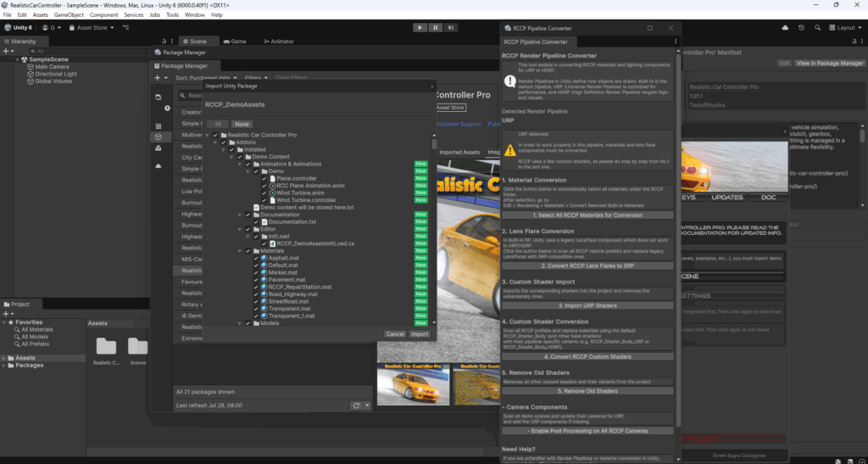The height and width of the screenshot is (464, 868).
Task: Click the Step frame button
Action: (x=451, y=27)
